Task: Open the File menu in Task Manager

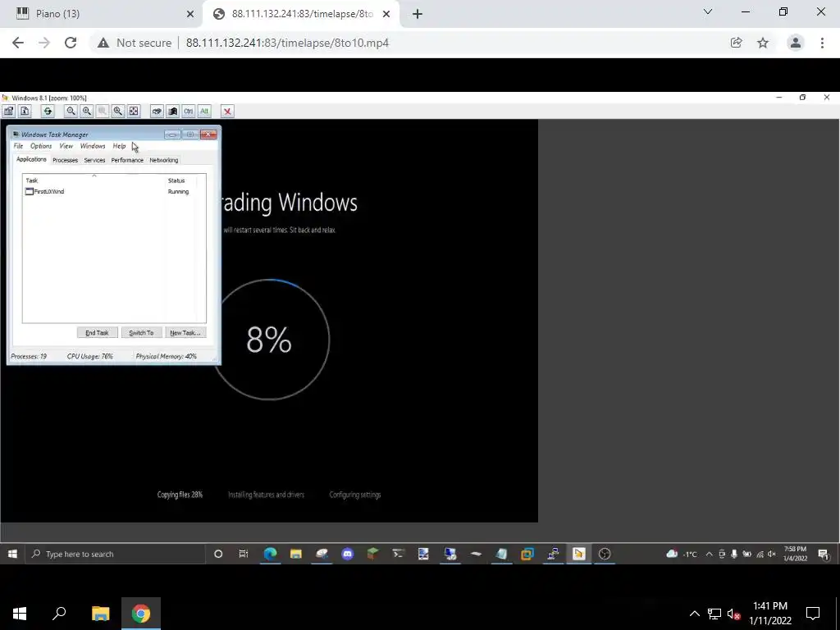Action: point(18,146)
